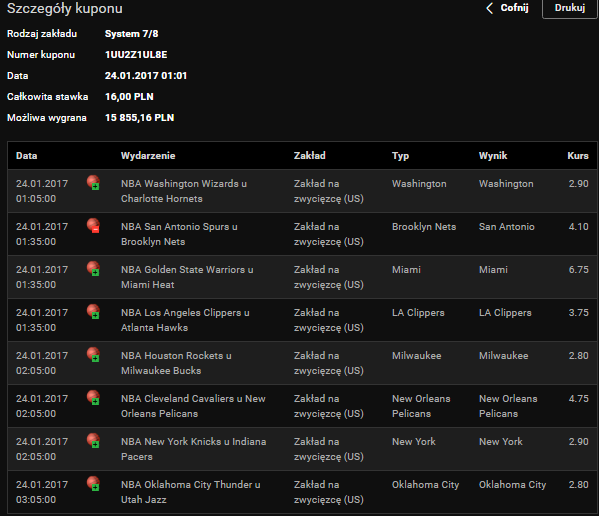Screen dimensions: 599x516
Task: Click the Numer kuponu label
Action: coord(41,55)
